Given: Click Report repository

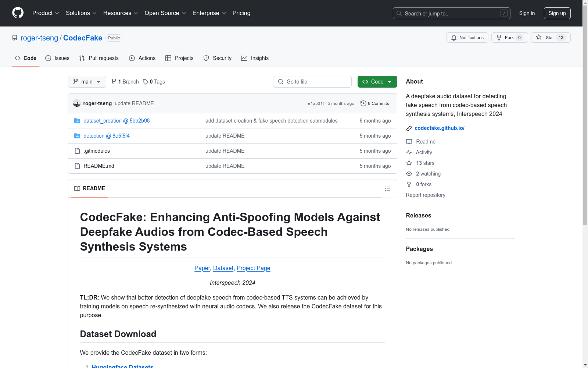Looking at the screenshot, I should pos(426,195).
